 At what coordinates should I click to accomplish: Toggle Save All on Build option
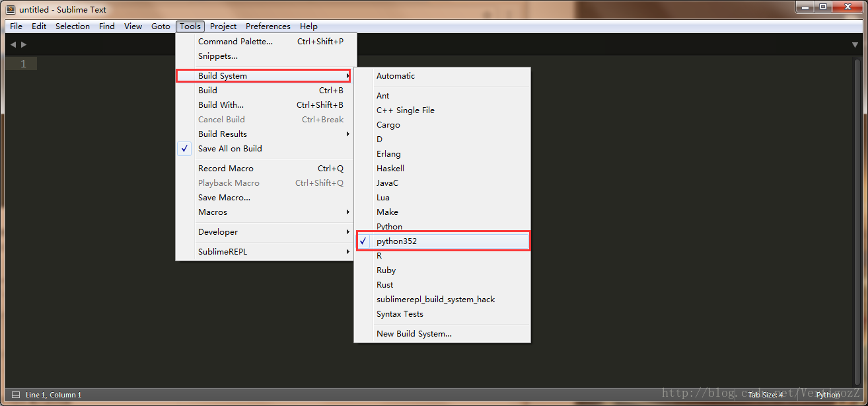(x=266, y=149)
